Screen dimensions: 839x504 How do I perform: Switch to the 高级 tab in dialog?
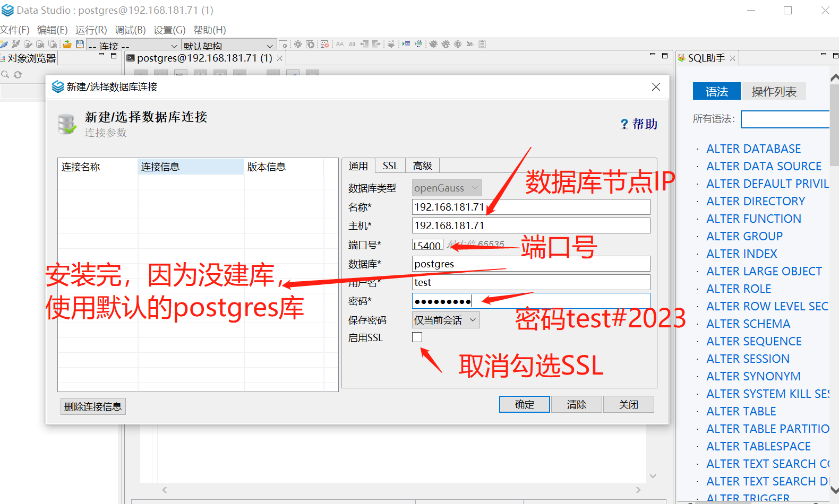[423, 166]
